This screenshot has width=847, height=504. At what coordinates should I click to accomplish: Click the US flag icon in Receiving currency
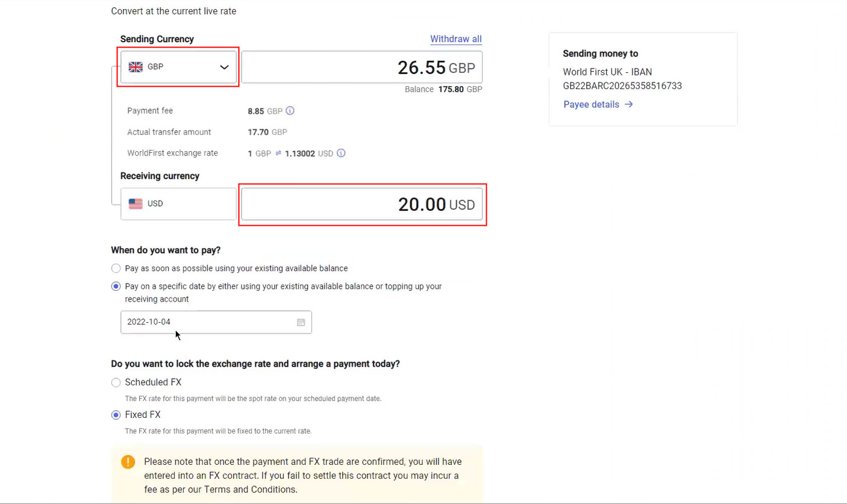coord(136,204)
